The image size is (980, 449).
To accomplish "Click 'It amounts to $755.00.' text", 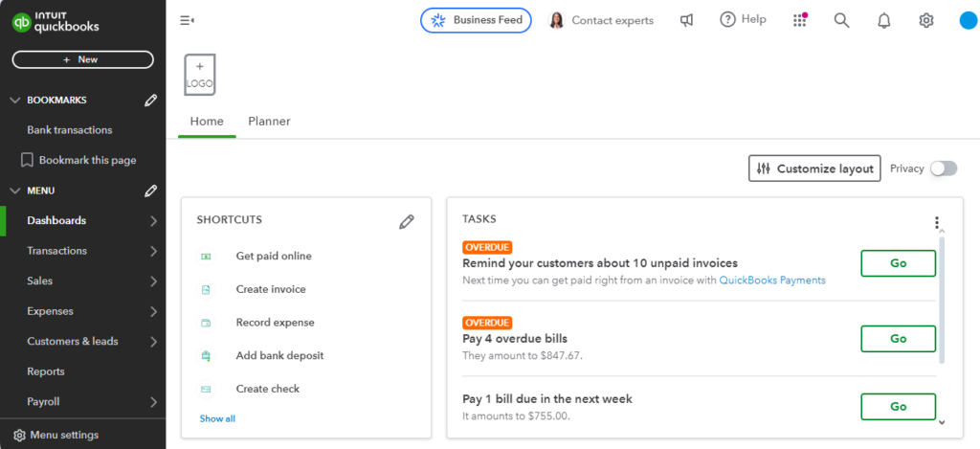I will [x=516, y=415].
